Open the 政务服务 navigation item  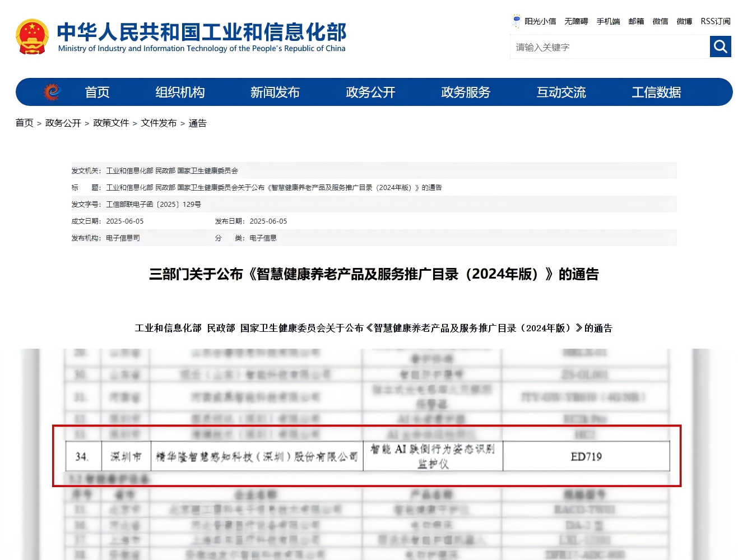[x=466, y=92]
